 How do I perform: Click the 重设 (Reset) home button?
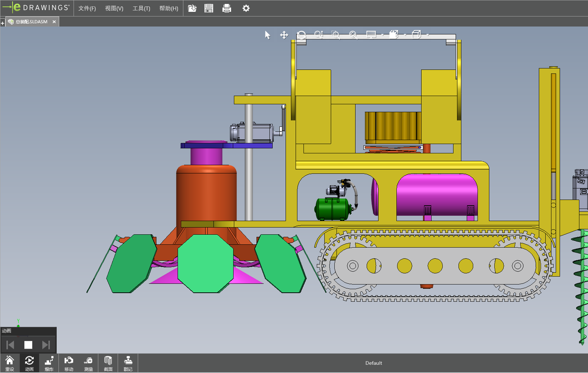(x=10, y=363)
